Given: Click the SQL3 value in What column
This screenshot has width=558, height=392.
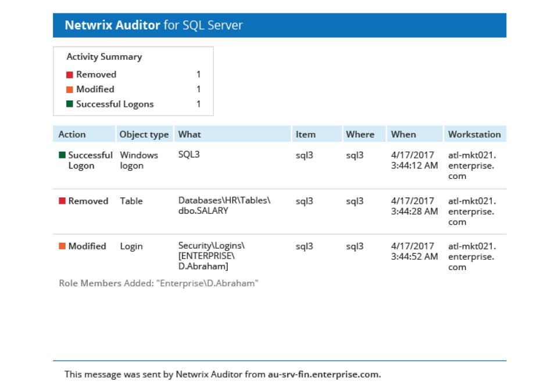Looking at the screenshot, I should pyautogui.click(x=189, y=154).
